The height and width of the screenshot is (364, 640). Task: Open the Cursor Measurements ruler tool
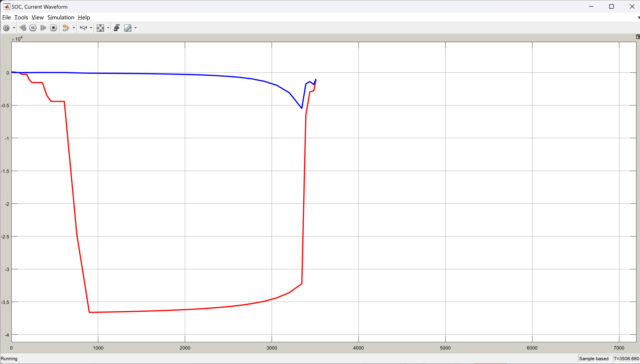[128, 28]
